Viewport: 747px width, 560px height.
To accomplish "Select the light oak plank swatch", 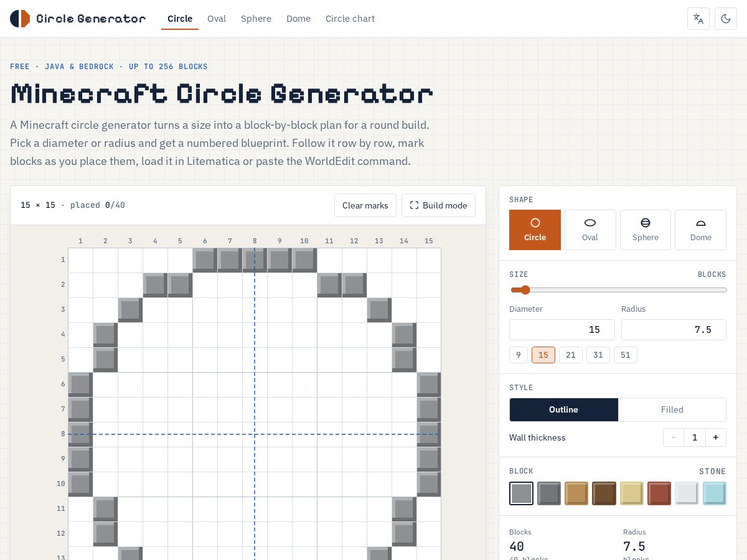I will click(576, 493).
